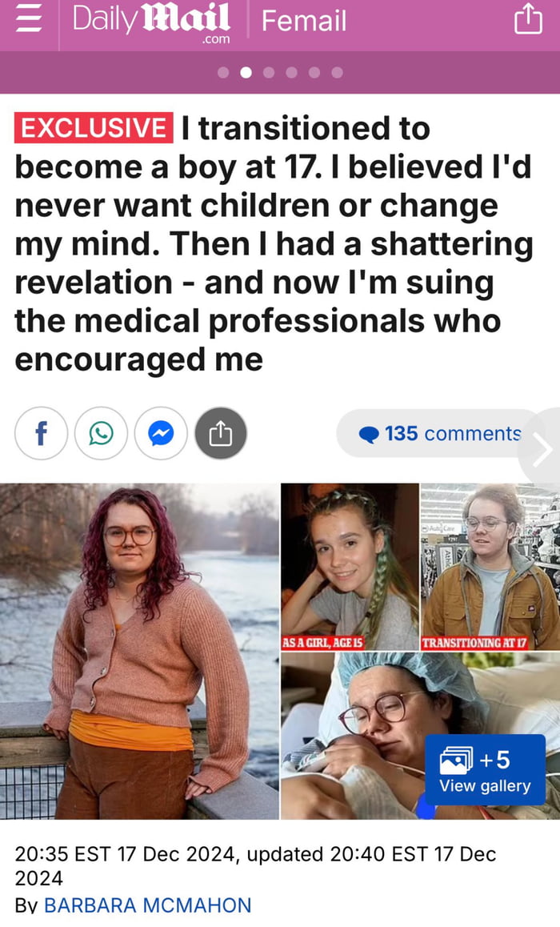Viewport: 560px width, 927px height.
Task: Open the Femail section tab
Action: 304,21
